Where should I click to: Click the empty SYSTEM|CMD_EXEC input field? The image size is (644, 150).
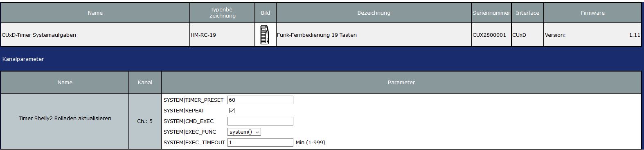[x=260, y=121]
